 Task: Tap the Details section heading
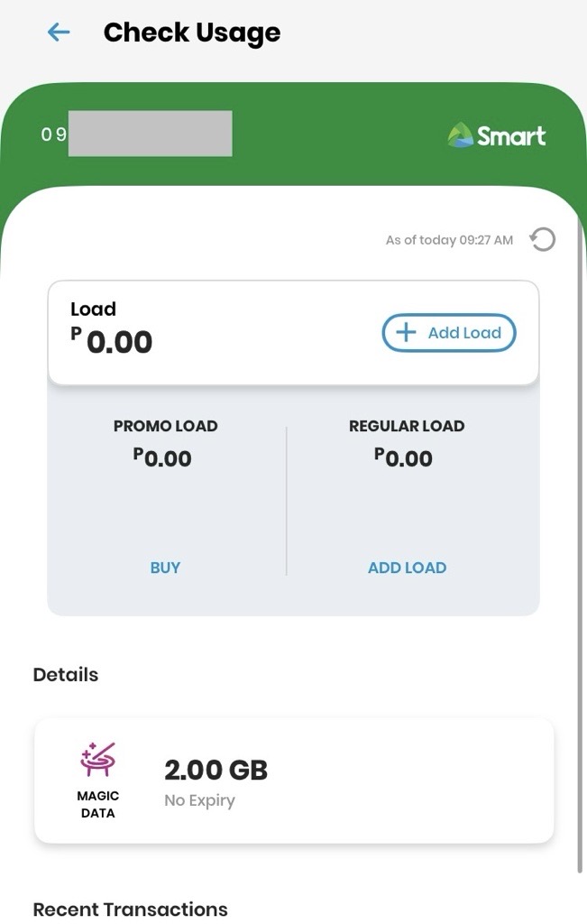point(64,674)
